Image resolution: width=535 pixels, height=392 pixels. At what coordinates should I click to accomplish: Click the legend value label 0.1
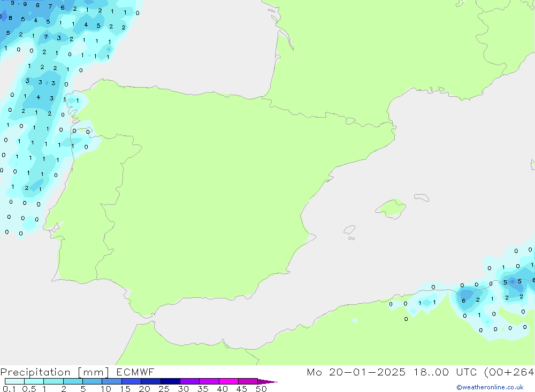(9, 389)
